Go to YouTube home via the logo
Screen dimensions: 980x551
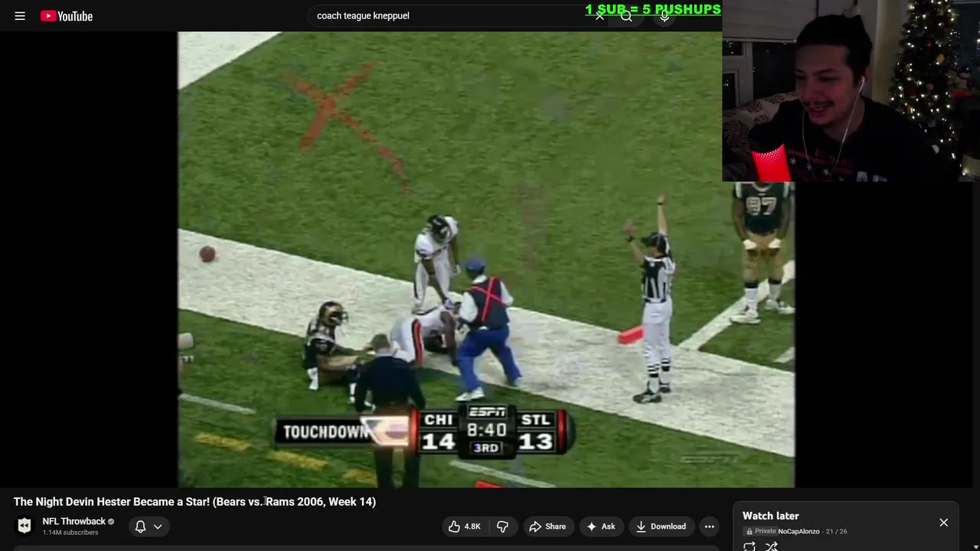pos(67,15)
